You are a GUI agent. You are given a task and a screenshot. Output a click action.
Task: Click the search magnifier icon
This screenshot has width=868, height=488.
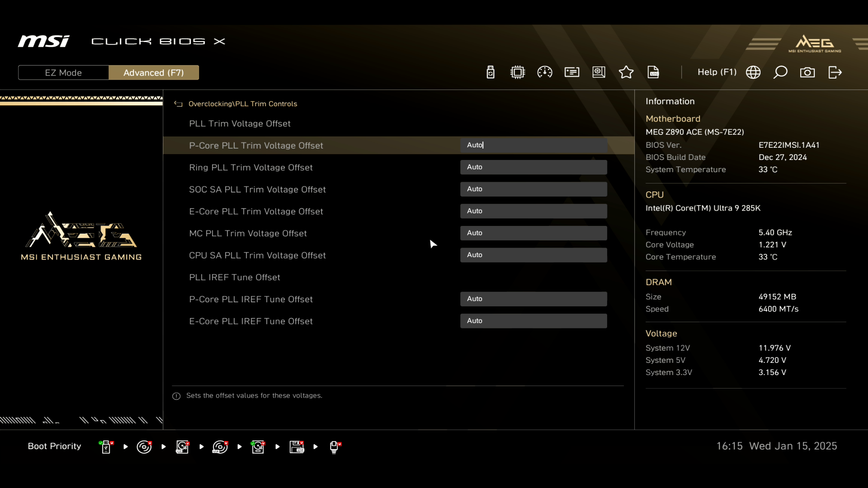click(x=780, y=72)
